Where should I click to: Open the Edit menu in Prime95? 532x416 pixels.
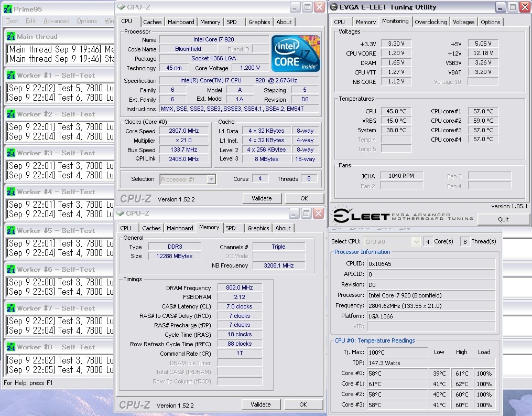(x=30, y=21)
